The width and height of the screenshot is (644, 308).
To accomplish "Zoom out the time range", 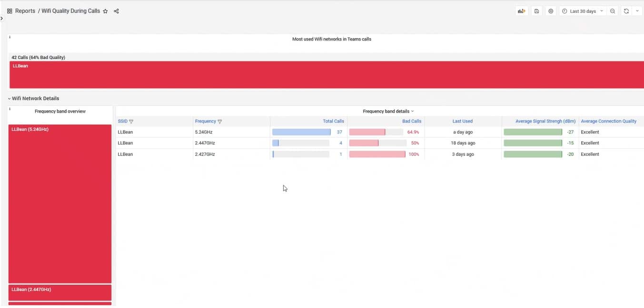I will [613, 11].
